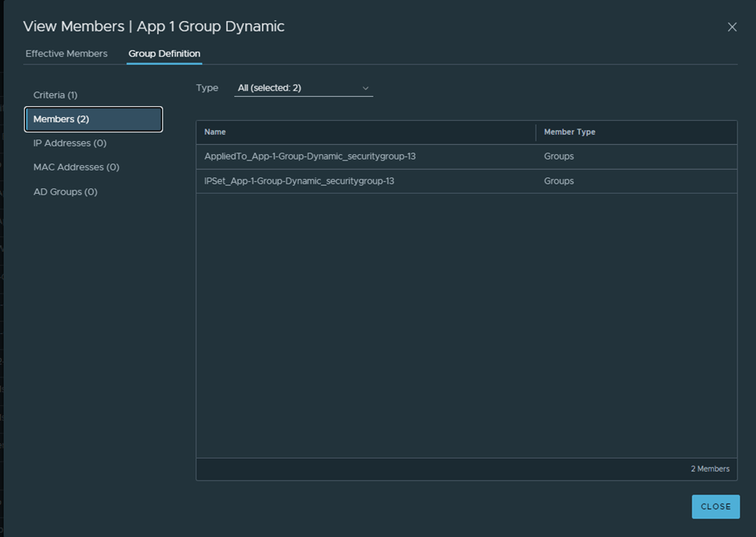The height and width of the screenshot is (537, 756).
Task: Select the Group Definition tab
Action: click(x=164, y=53)
